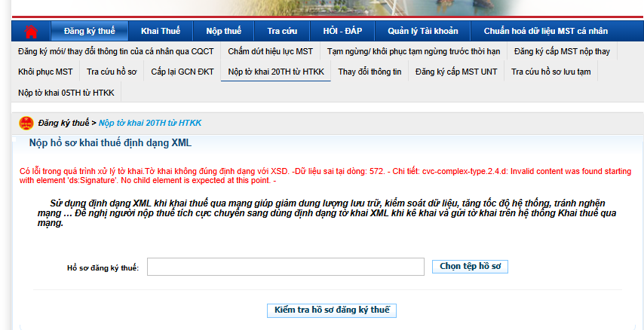Viewport: 644px width, 330px height.
Task: Click the emblem icon beside the breadcrumb
Action: 26,123
